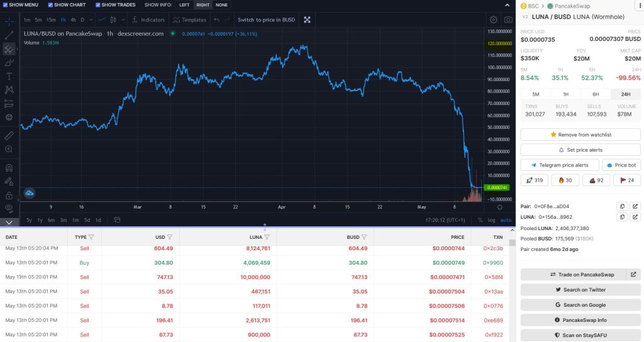
Task: Disable the SHOW TRADES checkbox
Action: tap(97, 5)
